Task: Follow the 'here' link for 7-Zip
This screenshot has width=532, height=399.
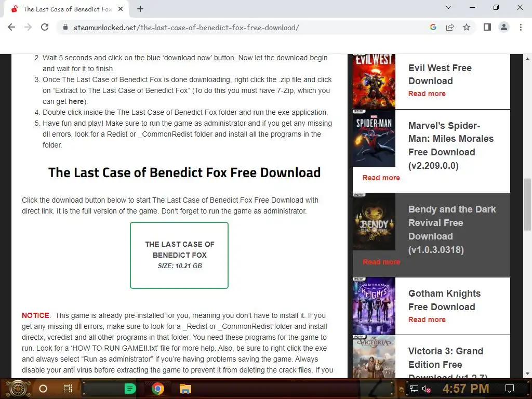Action: 76,101
